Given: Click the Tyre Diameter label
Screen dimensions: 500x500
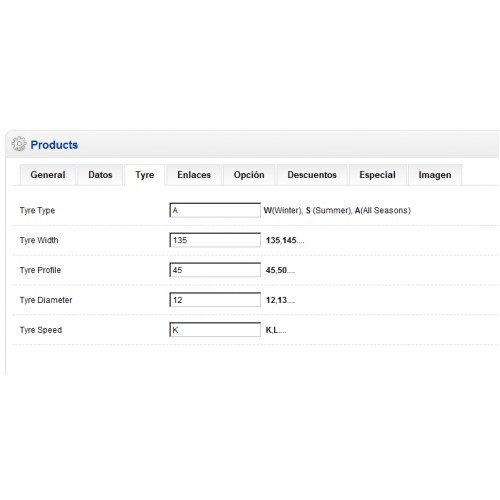Looking at the screenshot, I should tap(46, 300).
